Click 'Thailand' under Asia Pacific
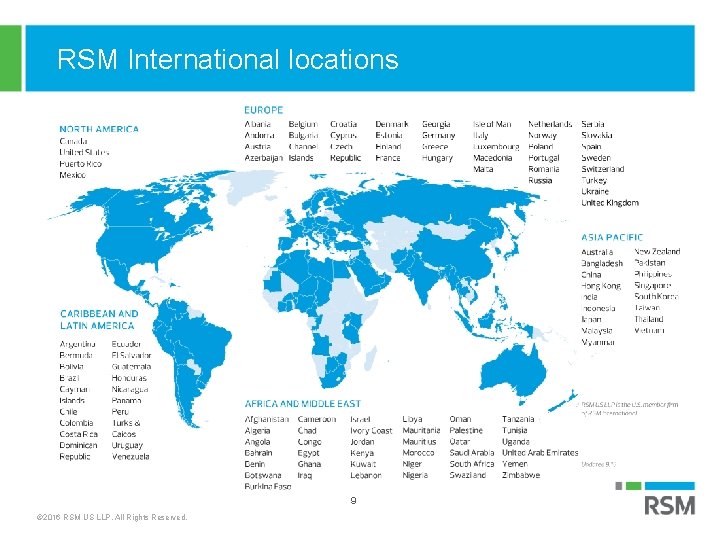Image resolution: width=720 pixels, height=540 pixels. coord(649,319)
